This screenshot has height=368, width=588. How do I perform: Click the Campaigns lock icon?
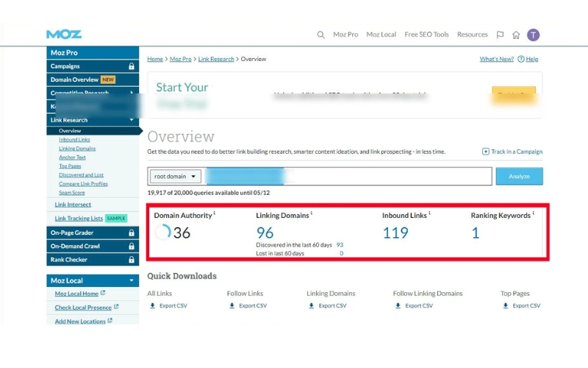(132, 66)
